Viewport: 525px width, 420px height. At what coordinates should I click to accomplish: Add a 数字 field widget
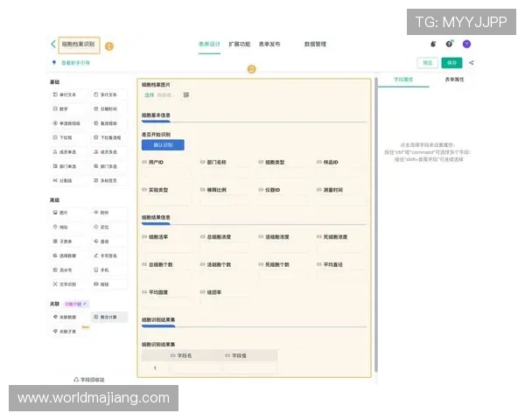coord(68,108)
